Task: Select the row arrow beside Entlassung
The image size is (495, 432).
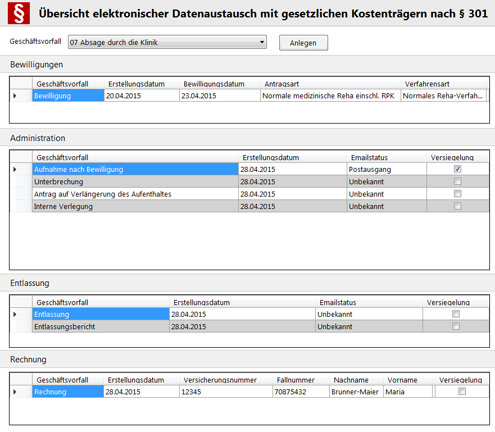Action: (x=15, y=314)
